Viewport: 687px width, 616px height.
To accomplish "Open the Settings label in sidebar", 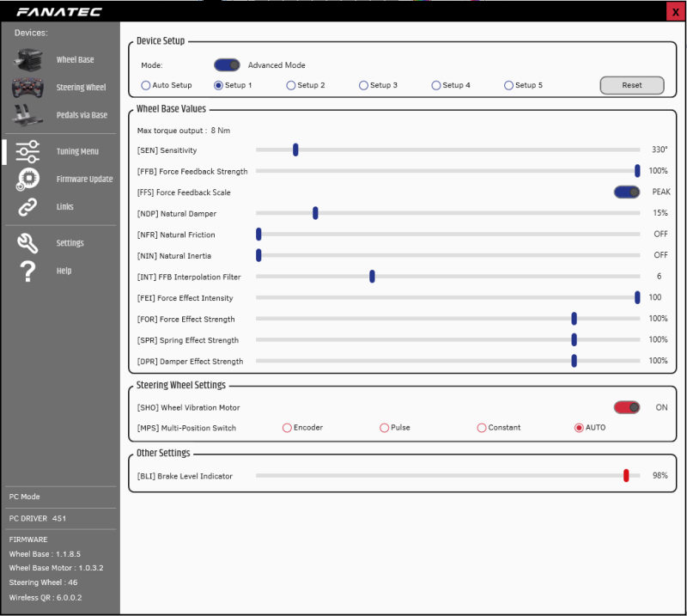I will (x=70, y=243).
